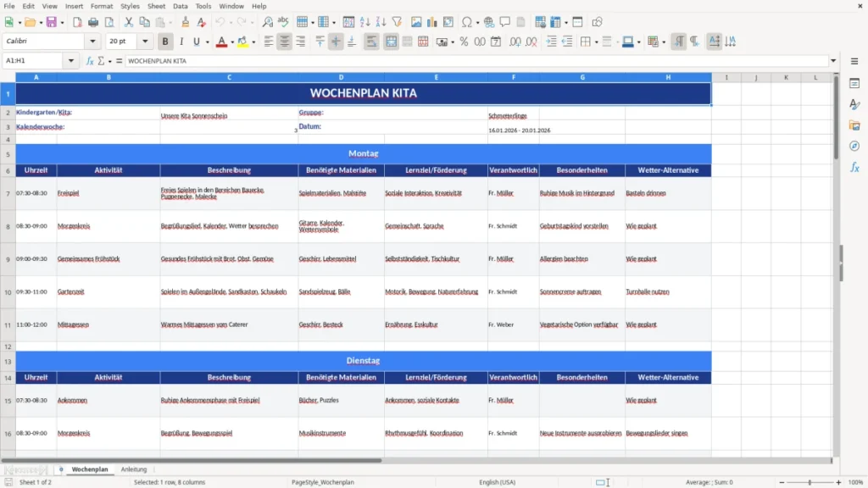The height and width of the screenshot is (488, 868).
Task: Open Sidebar Gallery panel icon
Action: [x=854, y=125]
